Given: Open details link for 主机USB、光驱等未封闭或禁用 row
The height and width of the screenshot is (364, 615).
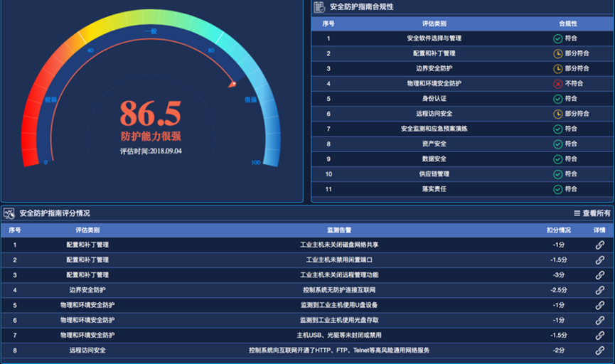Looking at the screenshot, I should tap(599, 336).
